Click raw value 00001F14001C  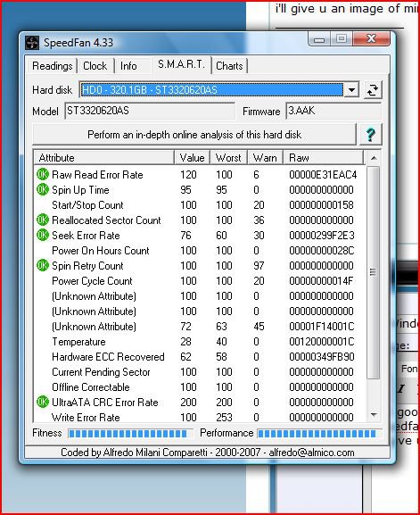[322, 327]
